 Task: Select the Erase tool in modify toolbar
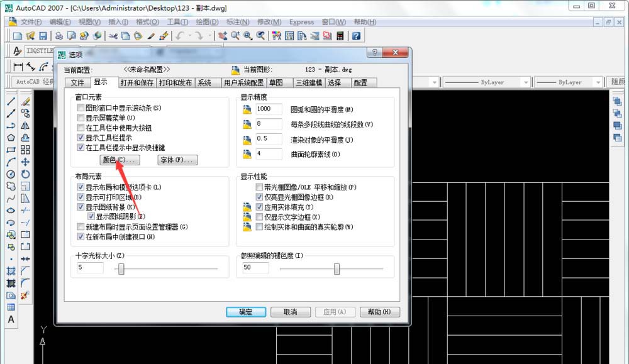(x=25, y=101)
